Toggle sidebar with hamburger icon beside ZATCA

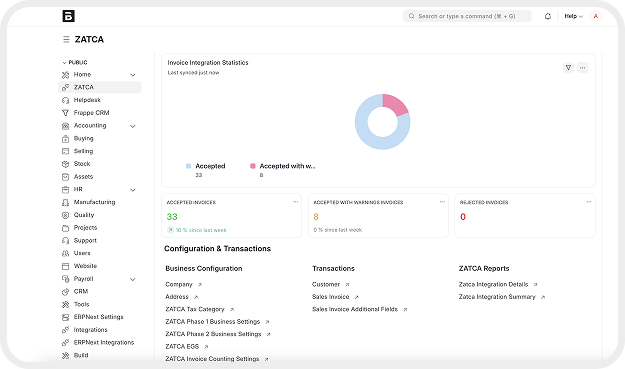[x=66, y=39]
